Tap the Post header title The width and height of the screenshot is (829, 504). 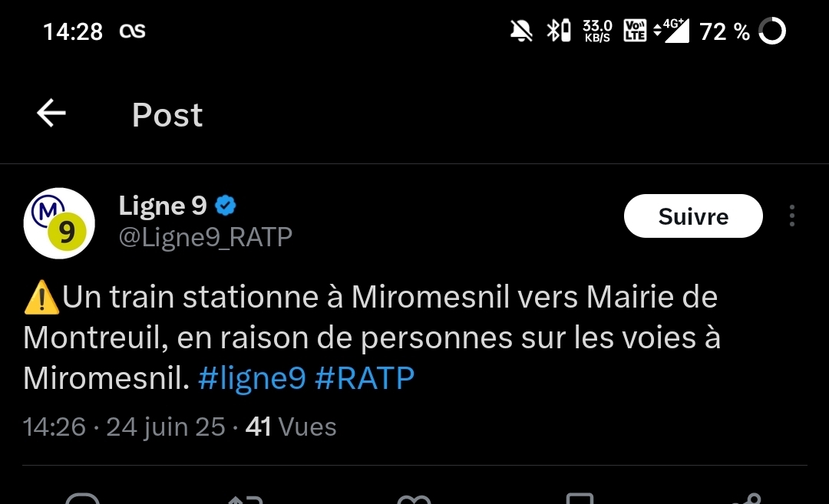pos(167,115)
